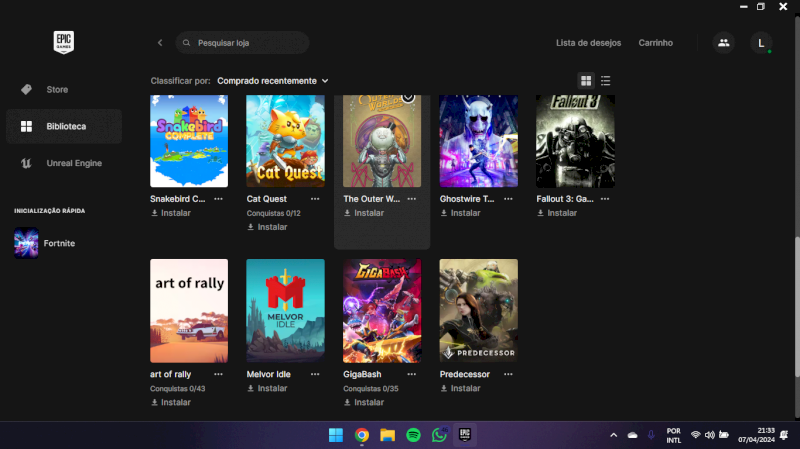Open Spotify from the taskbar

point(413,435)
